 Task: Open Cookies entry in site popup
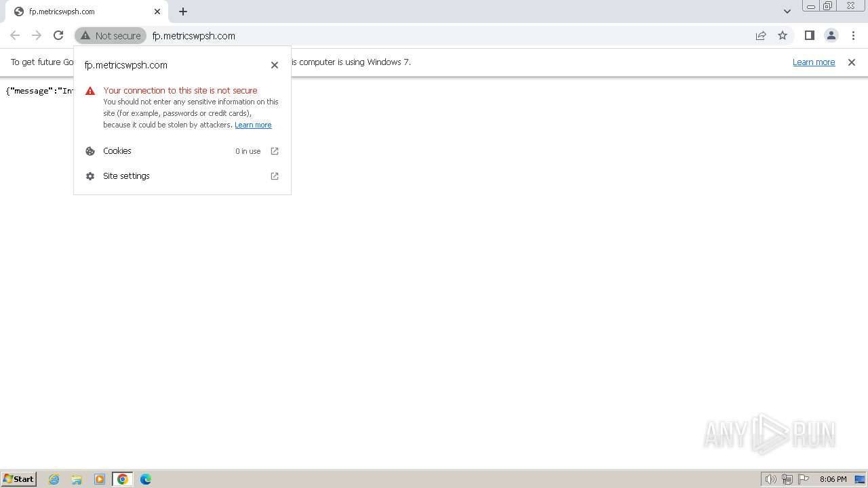coord(182,151)
